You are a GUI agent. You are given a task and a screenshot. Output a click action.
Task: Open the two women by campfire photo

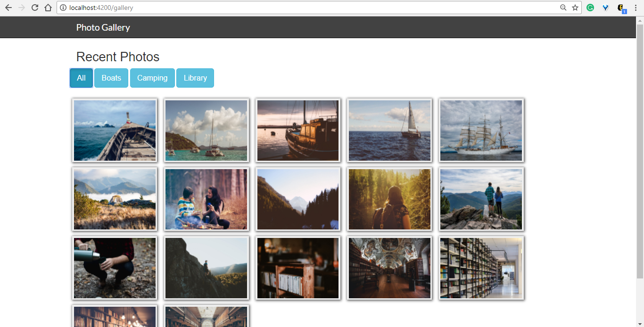[206, 199]
